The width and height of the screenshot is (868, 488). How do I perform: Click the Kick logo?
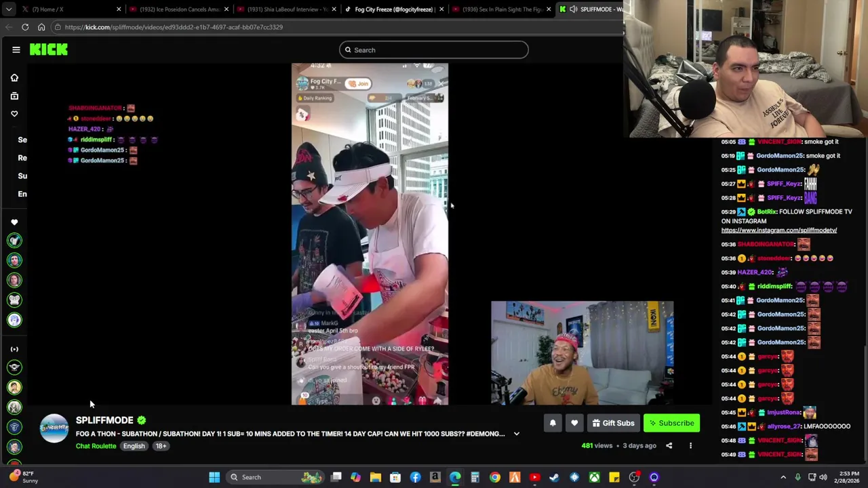click(49, 49)
